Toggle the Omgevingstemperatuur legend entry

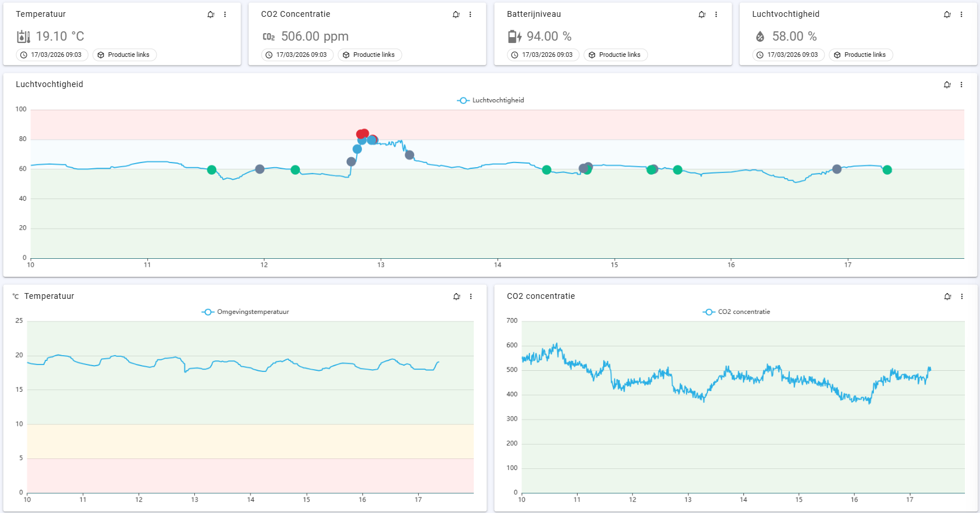click(x=245, y=312)
